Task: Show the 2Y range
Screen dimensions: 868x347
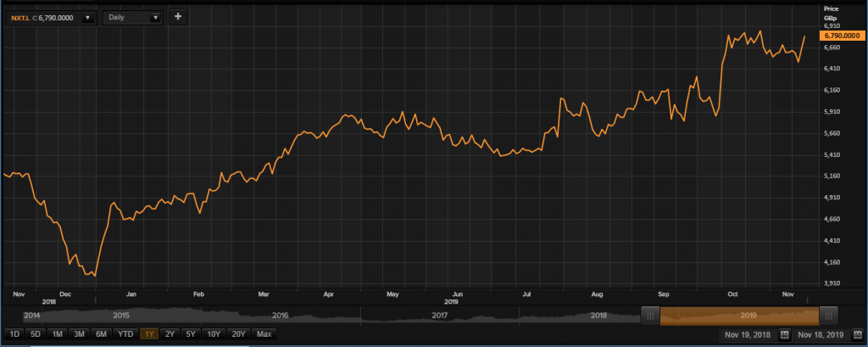Action: click(x=170, y=334)
